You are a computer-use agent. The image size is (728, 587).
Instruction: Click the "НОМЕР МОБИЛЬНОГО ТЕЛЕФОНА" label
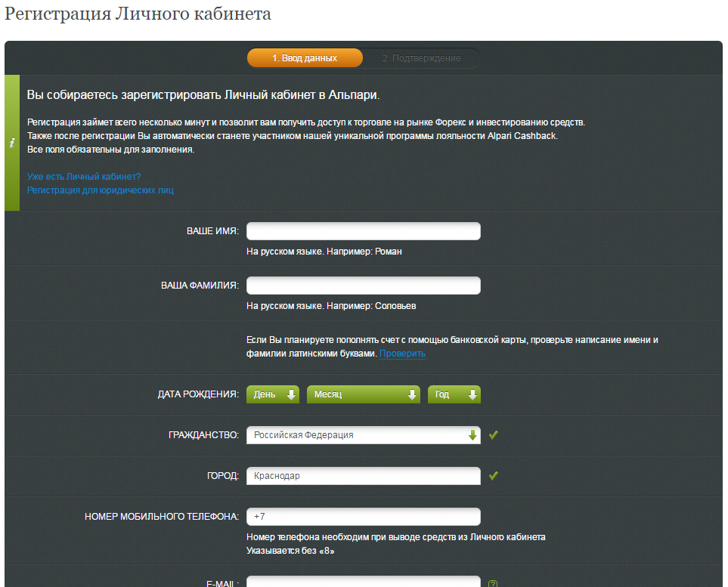coord(162,517)
